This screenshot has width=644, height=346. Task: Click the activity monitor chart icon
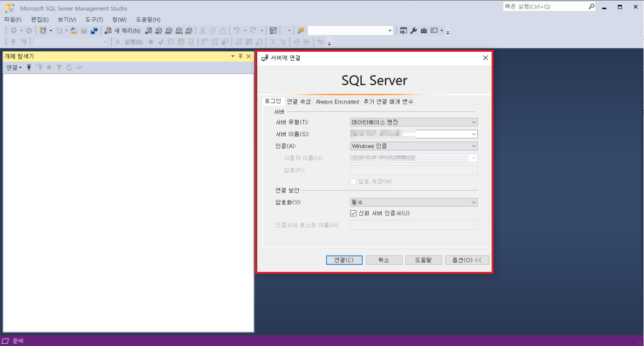[x=273, y=31]
